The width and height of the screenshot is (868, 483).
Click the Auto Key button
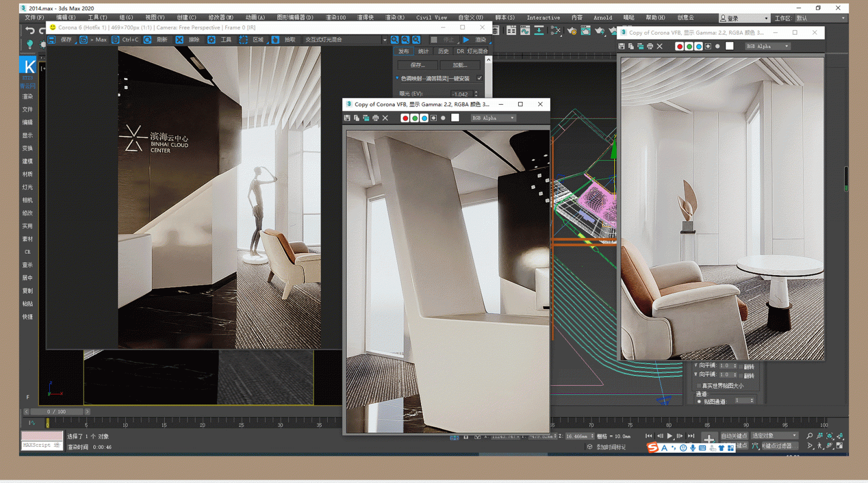733,436
